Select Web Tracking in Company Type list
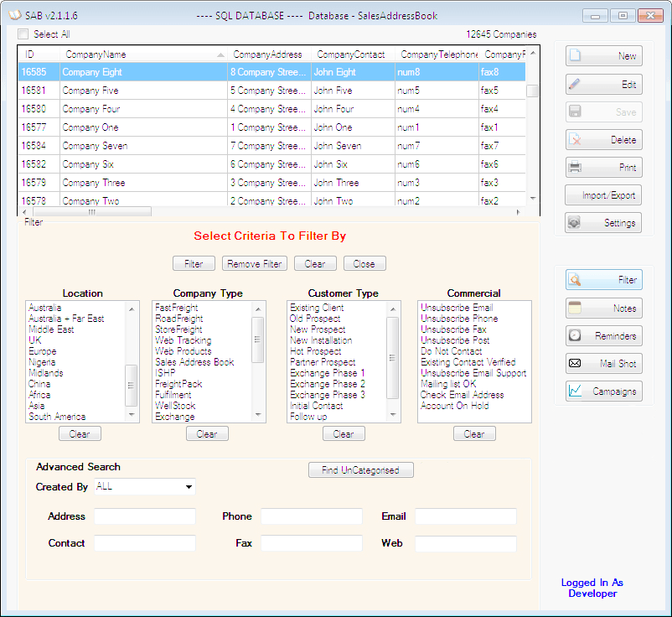 [x=184, y=340]
